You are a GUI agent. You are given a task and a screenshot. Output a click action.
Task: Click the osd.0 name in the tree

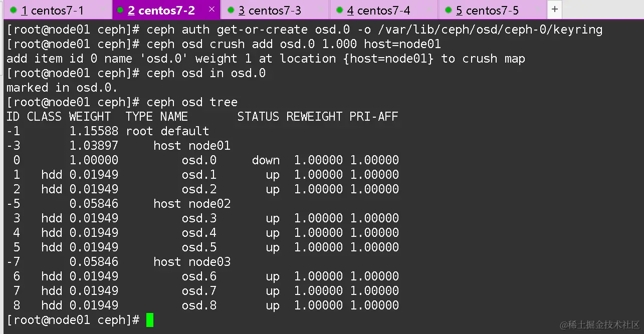tap(199, 160)
